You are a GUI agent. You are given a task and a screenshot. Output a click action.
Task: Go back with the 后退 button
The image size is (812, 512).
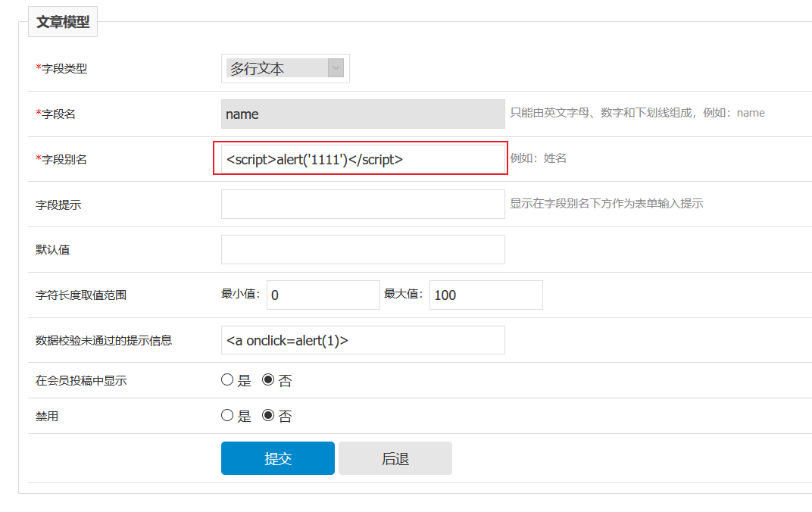pos(395,458)
